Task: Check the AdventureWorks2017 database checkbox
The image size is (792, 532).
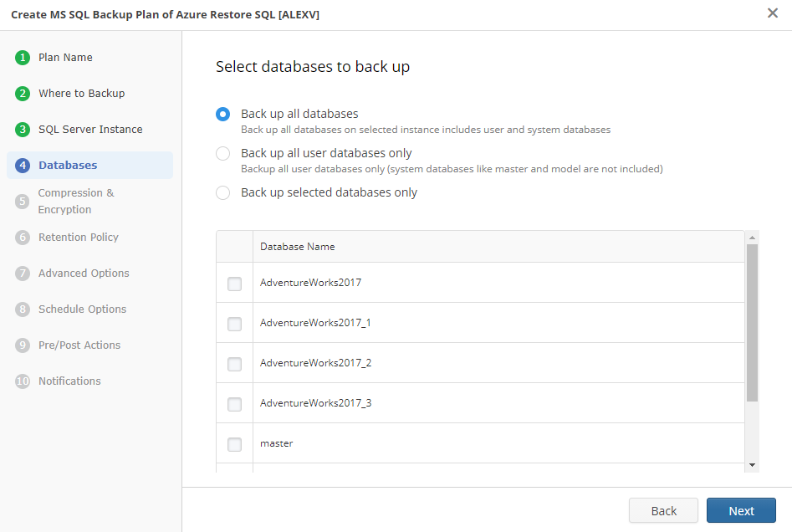Action: 234,284
